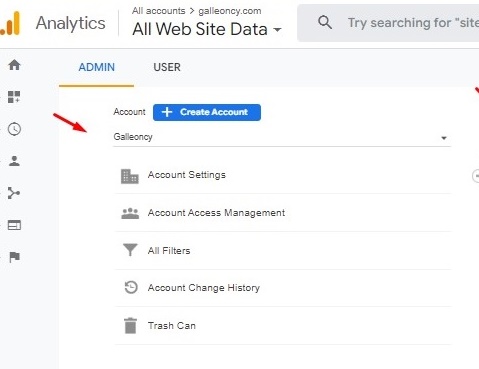
Task: Click the Account Access Management people icon
Action: tap(130, 213)
